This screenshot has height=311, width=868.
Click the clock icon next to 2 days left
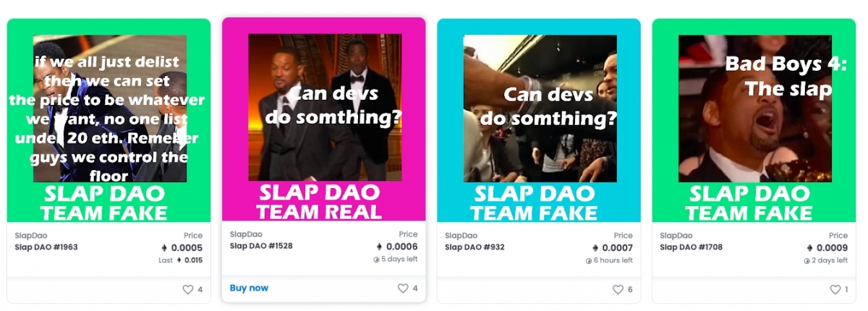pyautogui.click(x=806, y=260)
